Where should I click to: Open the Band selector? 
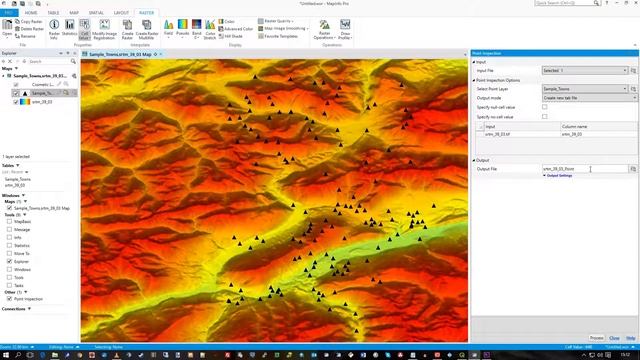tap(197, 29)
